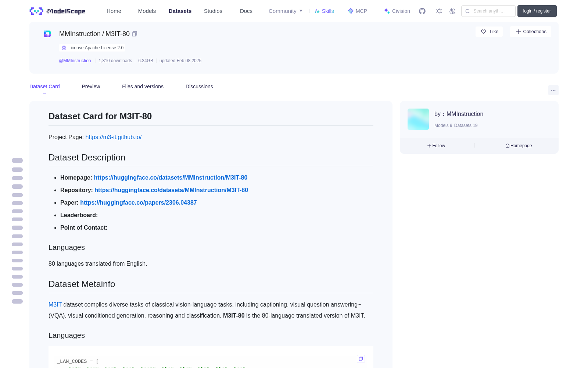The height and width of the screenshot is (368, 588).
Task: Click the heart Like button
Action: pos(489,32)
